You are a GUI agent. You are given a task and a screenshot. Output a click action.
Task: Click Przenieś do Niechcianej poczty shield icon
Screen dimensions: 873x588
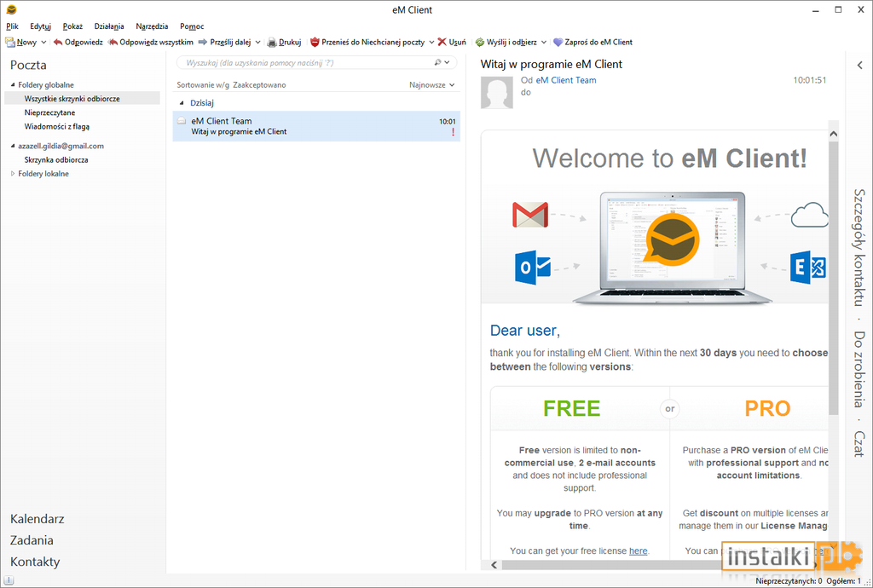[315, 43]
